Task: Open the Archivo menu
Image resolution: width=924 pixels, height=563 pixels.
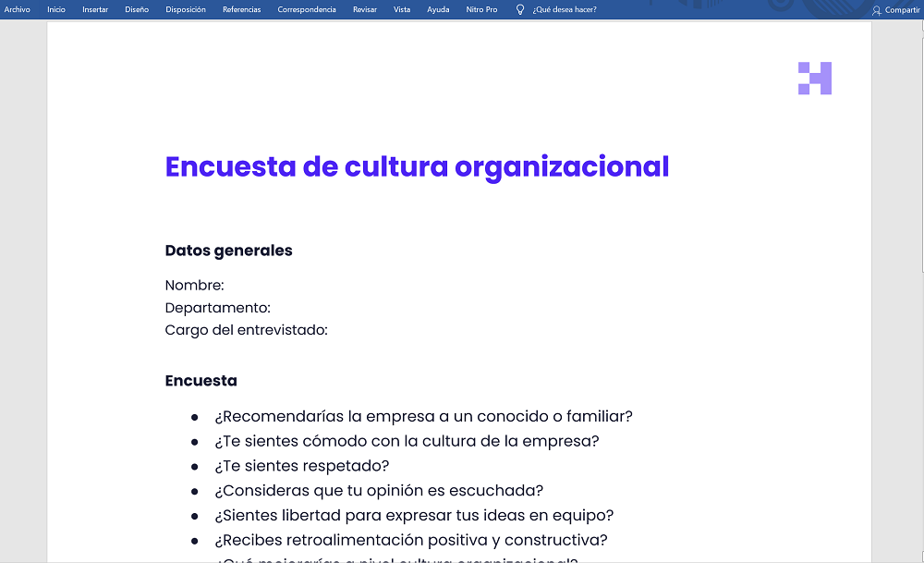Action: 18,9
